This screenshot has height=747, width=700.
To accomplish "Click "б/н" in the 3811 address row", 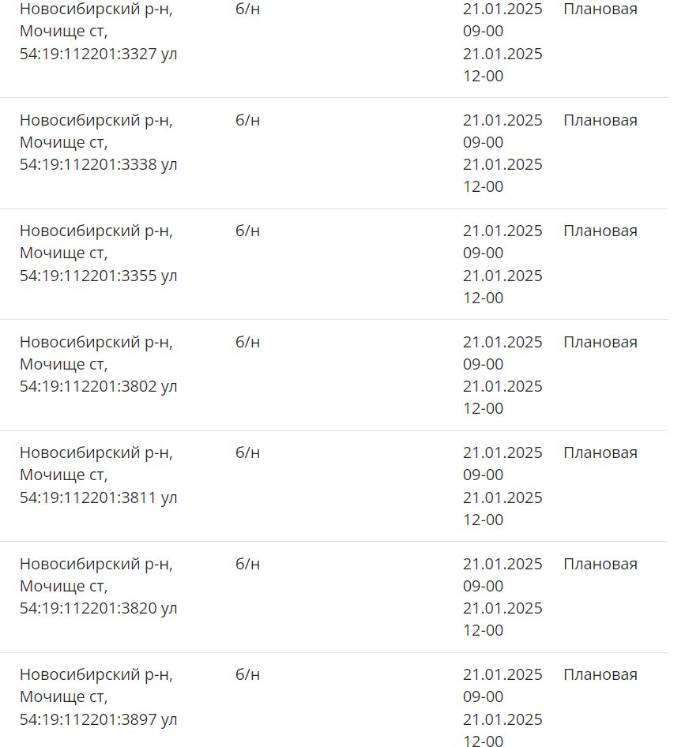I will [247, 452].
